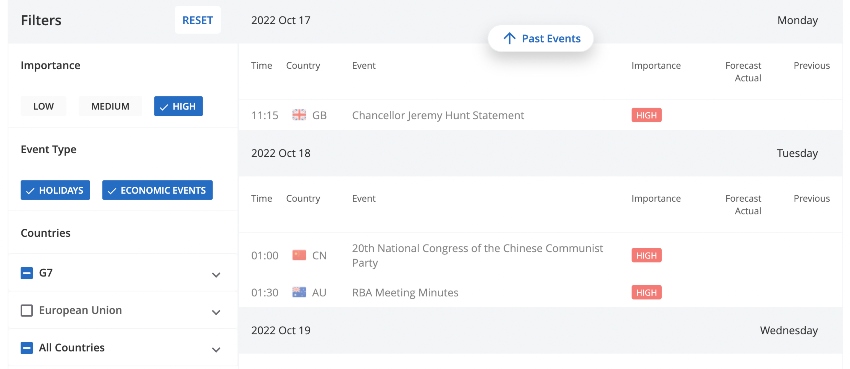850x369 pixels.
Task: Deselect the HOLIDAYS event type filter
Action: [55, 190]
